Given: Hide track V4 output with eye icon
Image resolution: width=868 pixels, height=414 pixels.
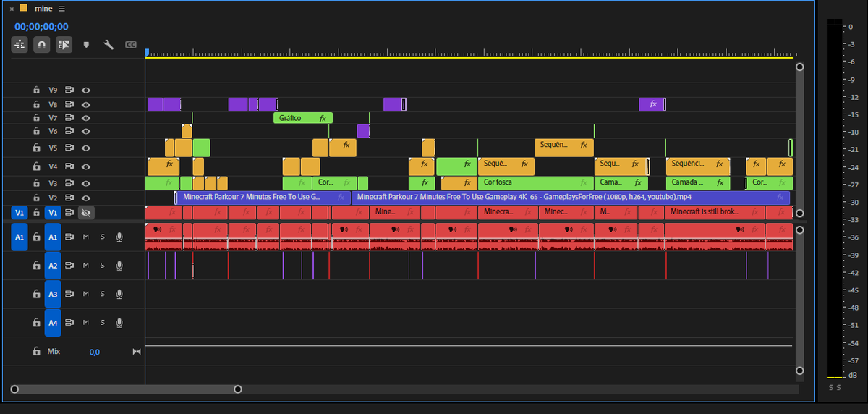Looking at the screenshot, I should click(x=86, y=166).
